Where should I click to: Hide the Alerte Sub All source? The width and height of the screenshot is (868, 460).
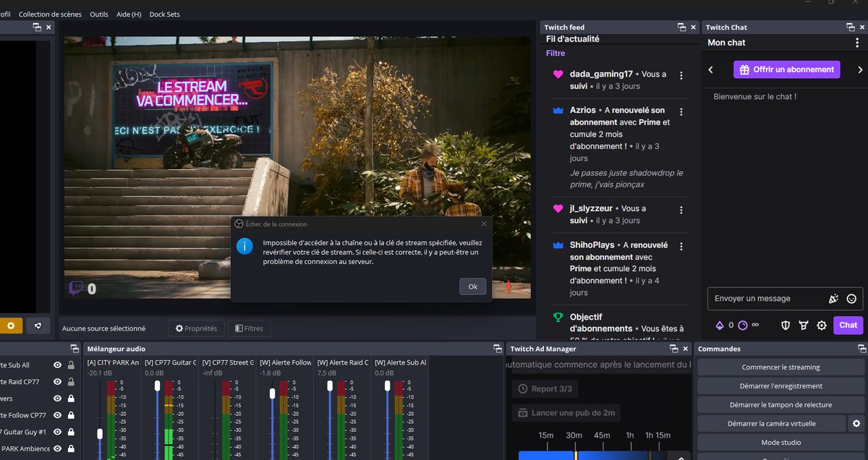pos(57,365)
